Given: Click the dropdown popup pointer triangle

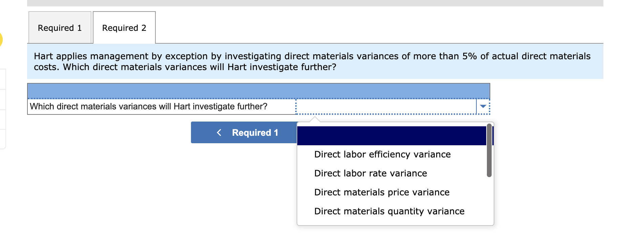Looking at the screenshot, I should (x=315, y=119).
